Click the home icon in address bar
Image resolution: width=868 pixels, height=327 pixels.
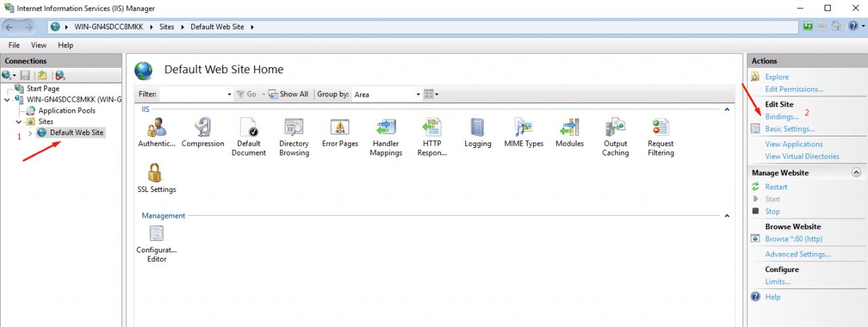point(835,26)
